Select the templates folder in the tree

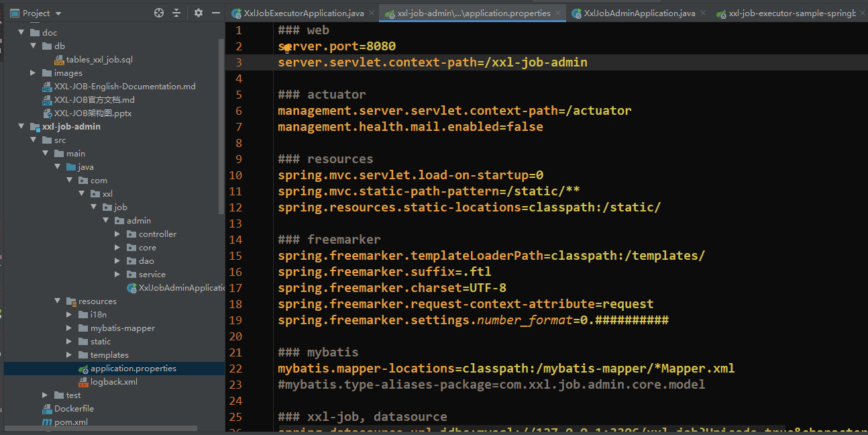[x=109, y=355]
